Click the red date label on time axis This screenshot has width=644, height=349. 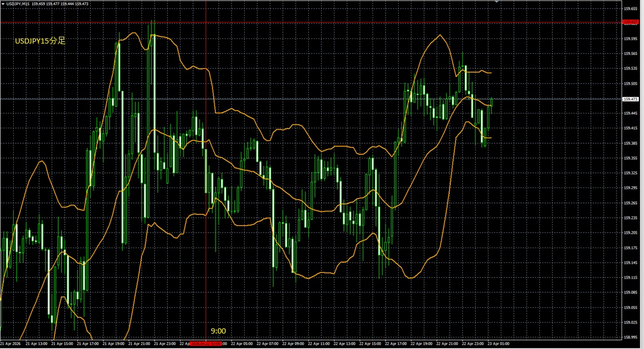(x=206, y=344)
